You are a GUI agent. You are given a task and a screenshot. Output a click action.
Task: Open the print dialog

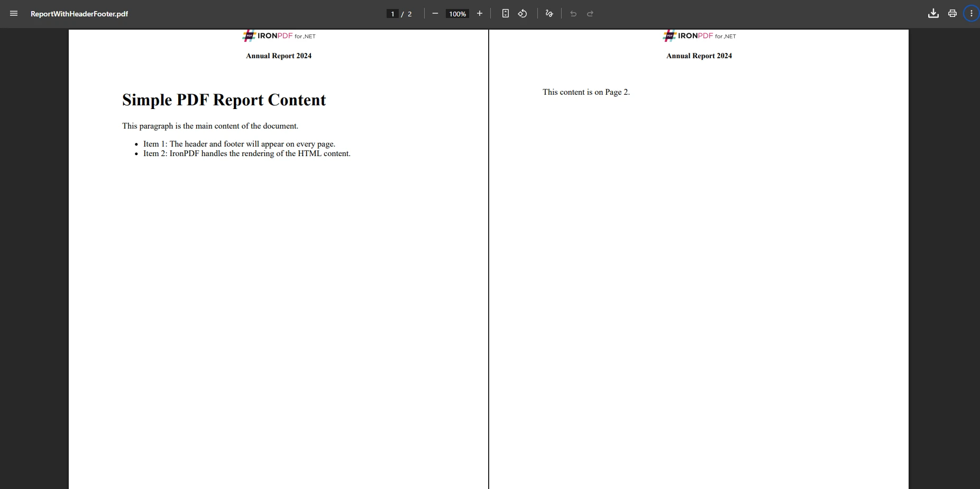(952, 13)
